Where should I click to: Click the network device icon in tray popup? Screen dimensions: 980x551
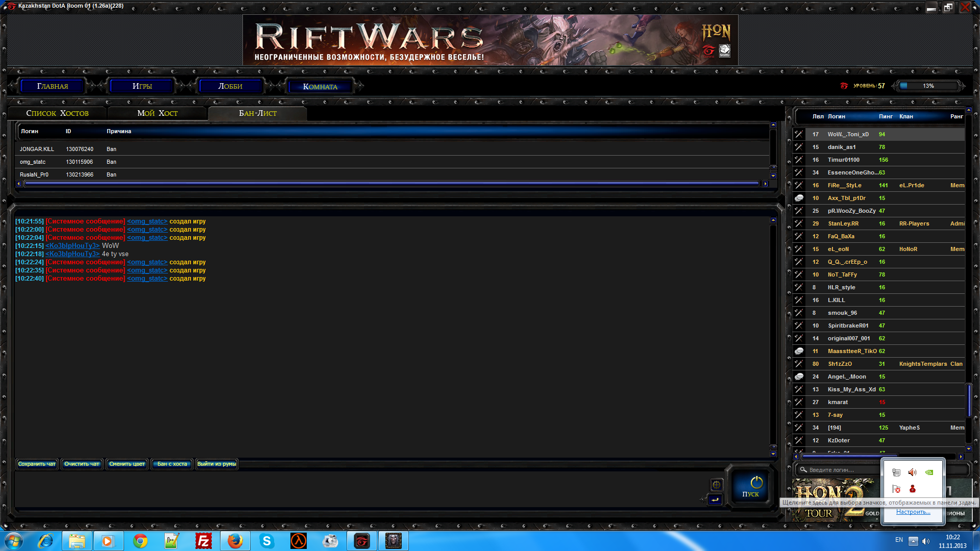(x=896, y=472)
